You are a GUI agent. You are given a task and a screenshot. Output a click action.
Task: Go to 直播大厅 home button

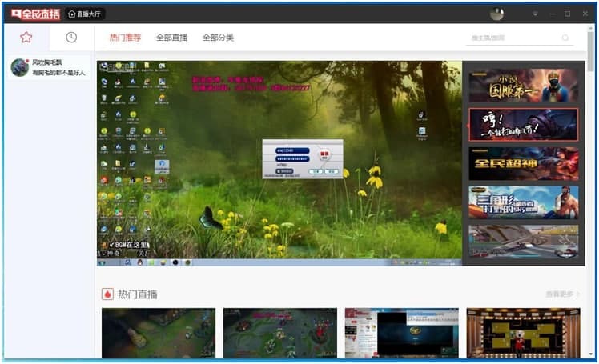84,14
